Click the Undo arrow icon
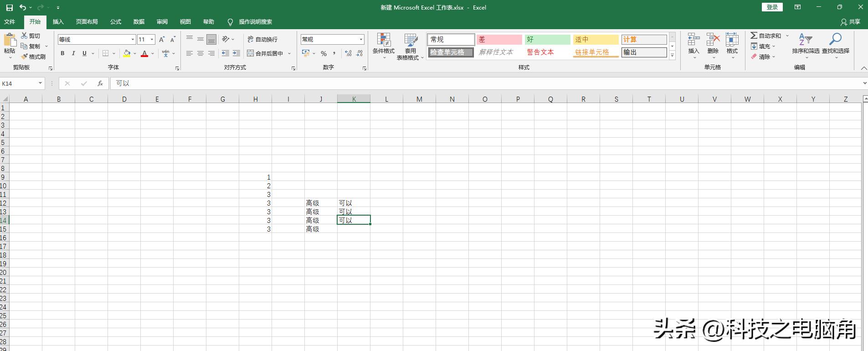The image size is (868, 351). click(22, 8)
